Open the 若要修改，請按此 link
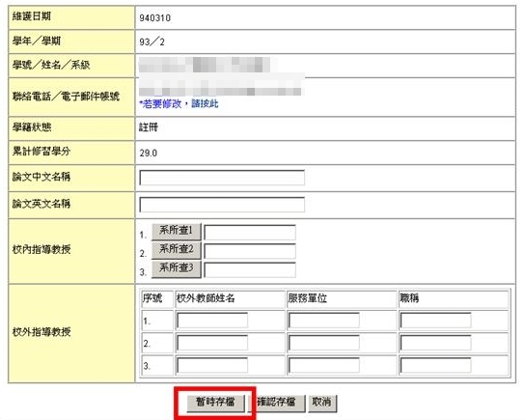Screen dimensions: 525x420 (x=179, y=104)
